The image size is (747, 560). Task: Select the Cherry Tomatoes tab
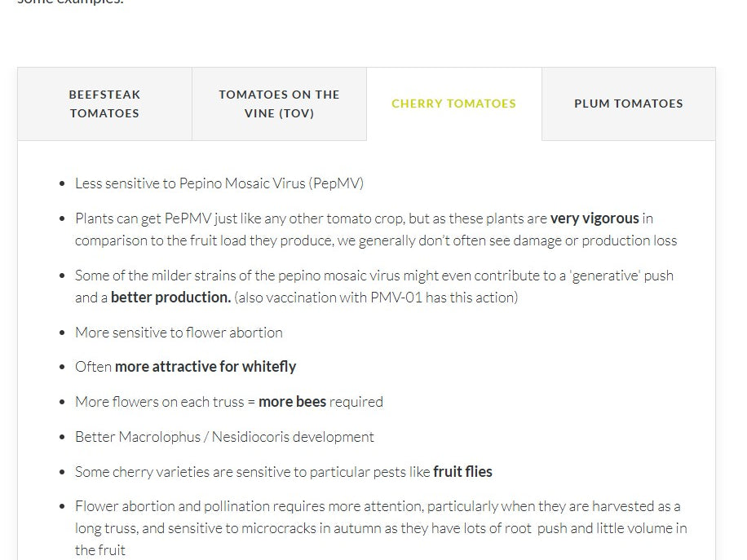[x=453, y=104]
